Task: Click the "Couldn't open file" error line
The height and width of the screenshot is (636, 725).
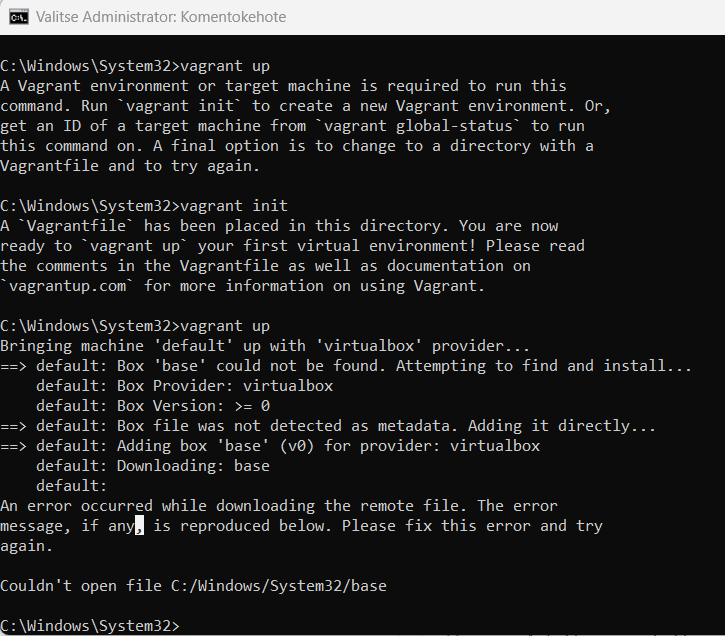Action: pos(193,586)
